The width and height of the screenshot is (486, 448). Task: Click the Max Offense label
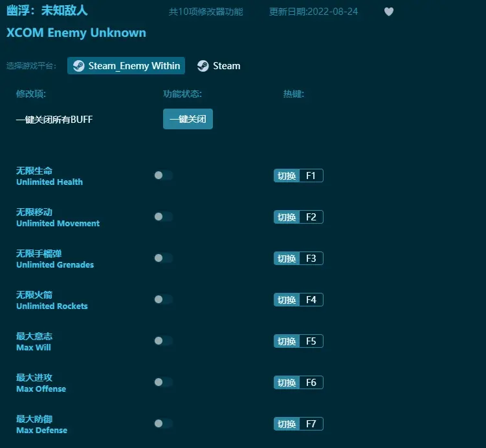(41, 389)
